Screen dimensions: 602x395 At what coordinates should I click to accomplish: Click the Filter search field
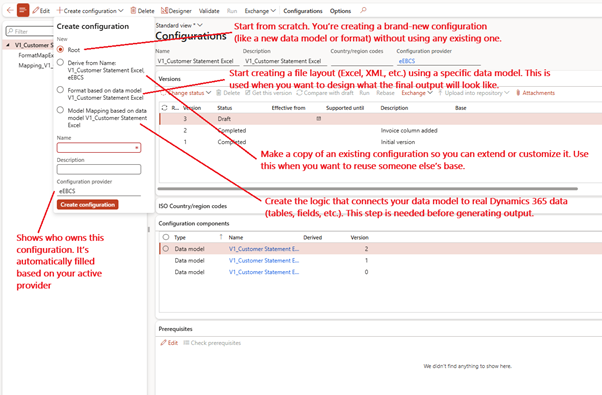click(x=30, y=31)
